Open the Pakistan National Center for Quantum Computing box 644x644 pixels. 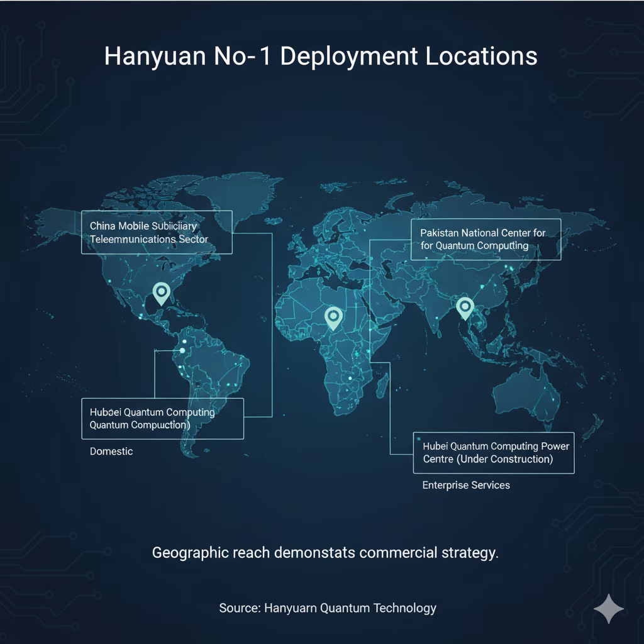(484, 240)
